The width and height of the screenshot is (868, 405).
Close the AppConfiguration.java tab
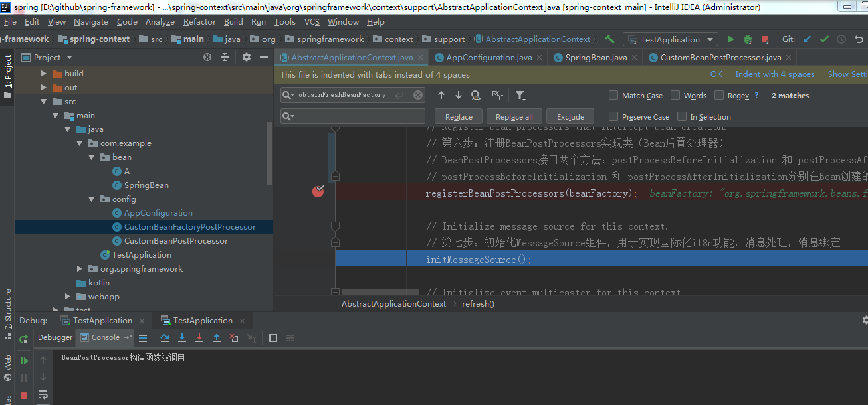click(538, 58)
